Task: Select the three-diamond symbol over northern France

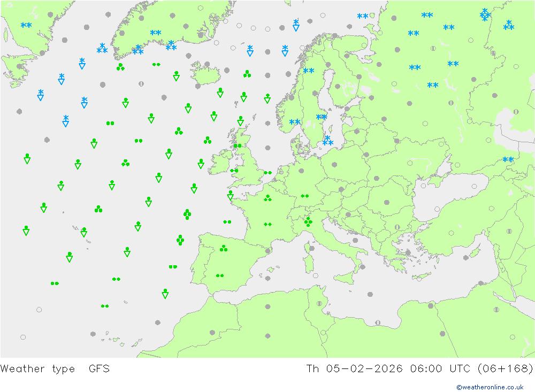Action: click(267, 198)
